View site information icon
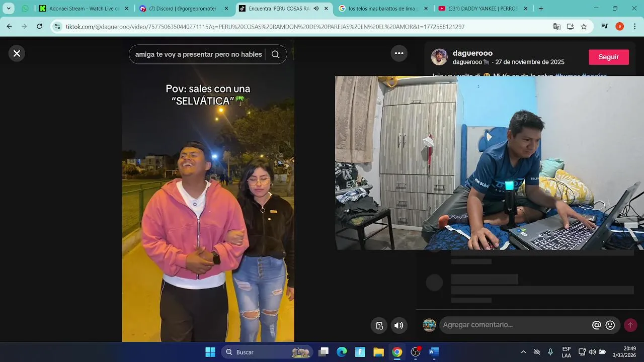 pos(57,27)
